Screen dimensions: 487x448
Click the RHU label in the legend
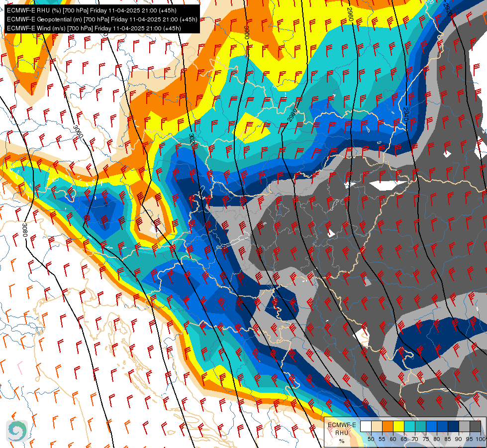pos(342,433)
